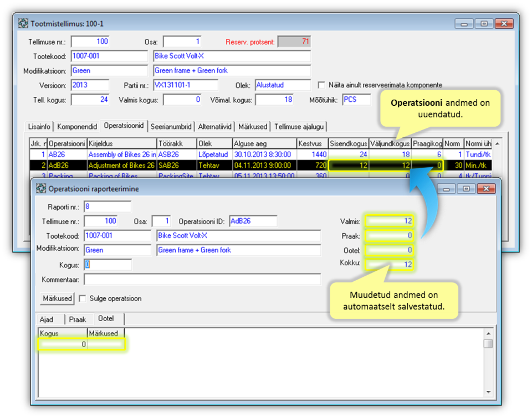The image size is (532, 418).
Task: Minimize the Tootmistellimus 100-1 window
Action: point(464,24)
